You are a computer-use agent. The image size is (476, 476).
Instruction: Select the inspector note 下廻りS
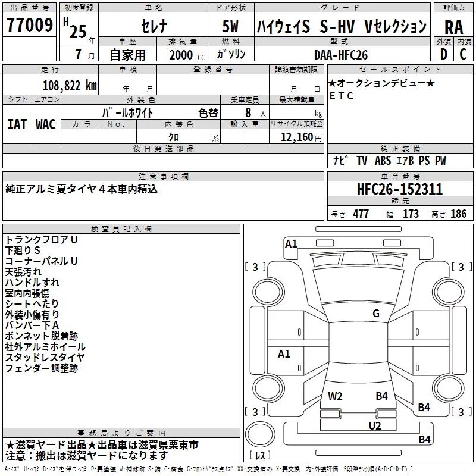point(23,250)
